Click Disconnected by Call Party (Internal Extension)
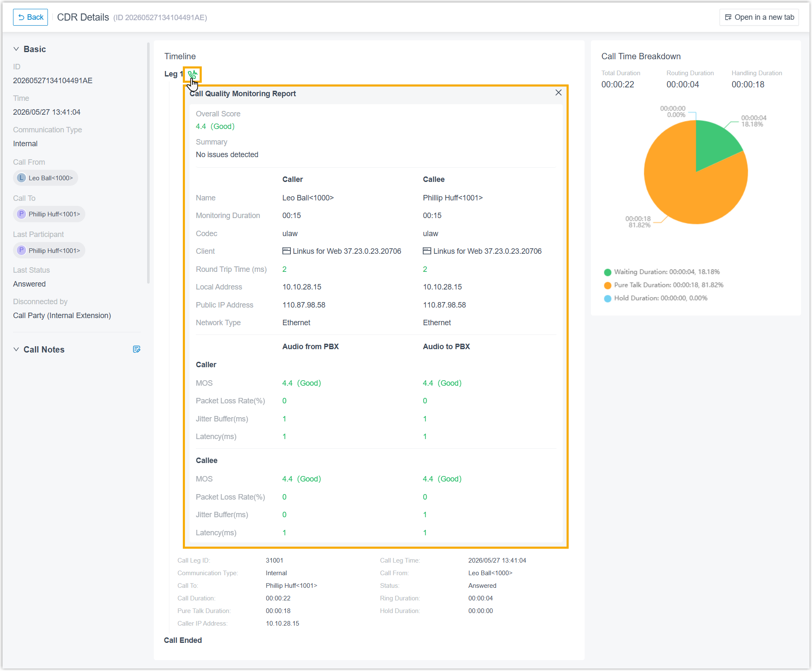Screen dimensions: 812x671 (x=62, y=315)
